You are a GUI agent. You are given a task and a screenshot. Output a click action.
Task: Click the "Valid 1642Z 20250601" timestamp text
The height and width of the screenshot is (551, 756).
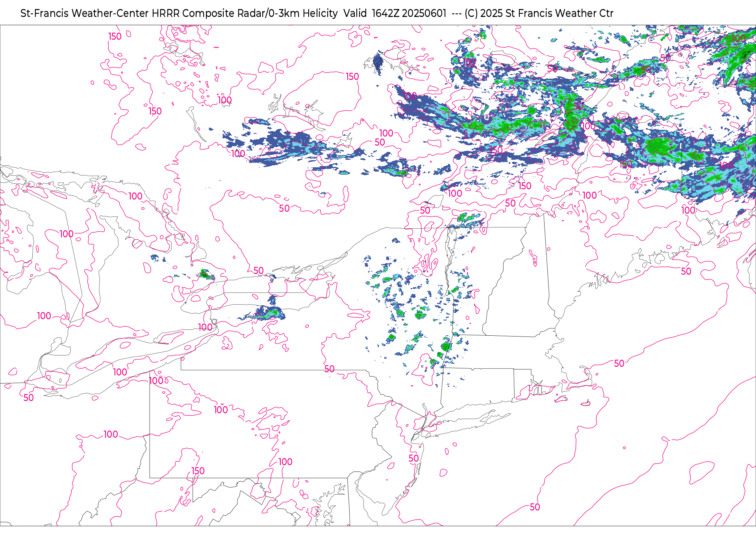395,13
